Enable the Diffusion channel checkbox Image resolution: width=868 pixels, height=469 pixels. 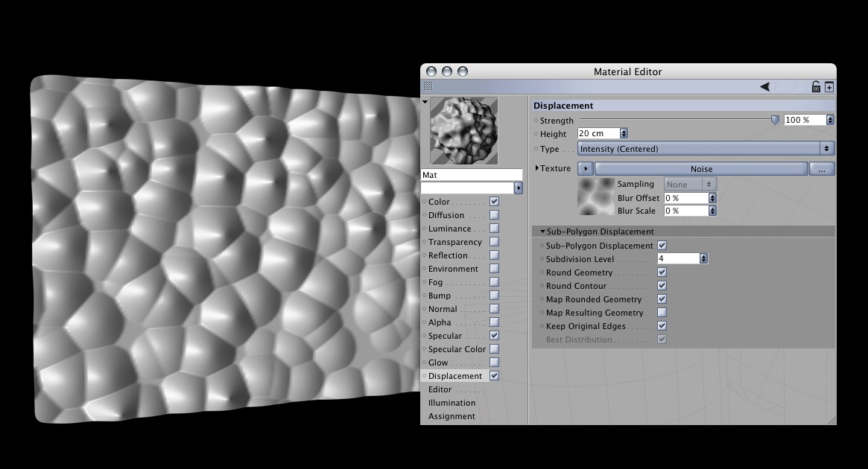point(494,214)
